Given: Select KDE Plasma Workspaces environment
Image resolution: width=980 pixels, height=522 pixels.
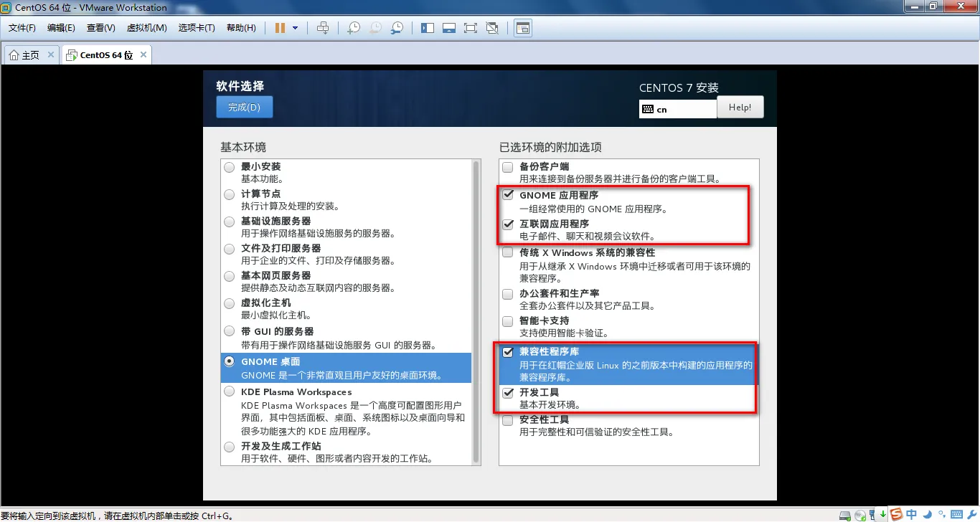Looking at the screenshot, I should (x=229, y=391).
